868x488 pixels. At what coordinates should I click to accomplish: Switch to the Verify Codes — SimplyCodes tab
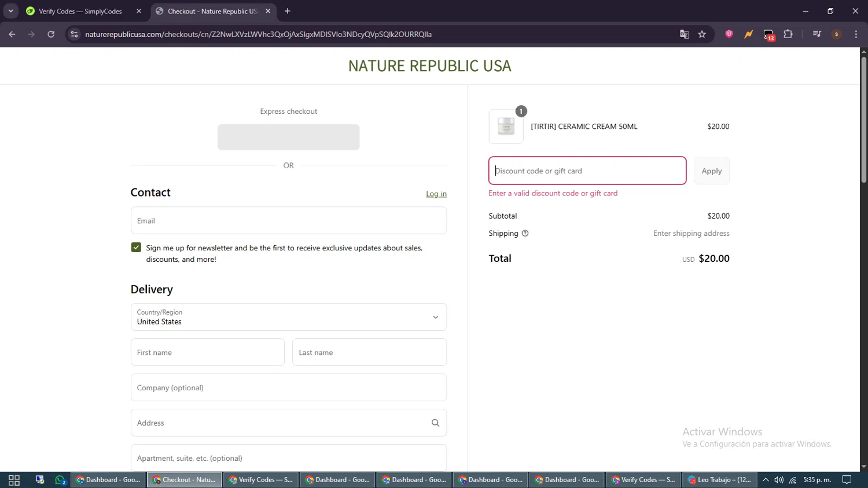click(x=84, y=11)
